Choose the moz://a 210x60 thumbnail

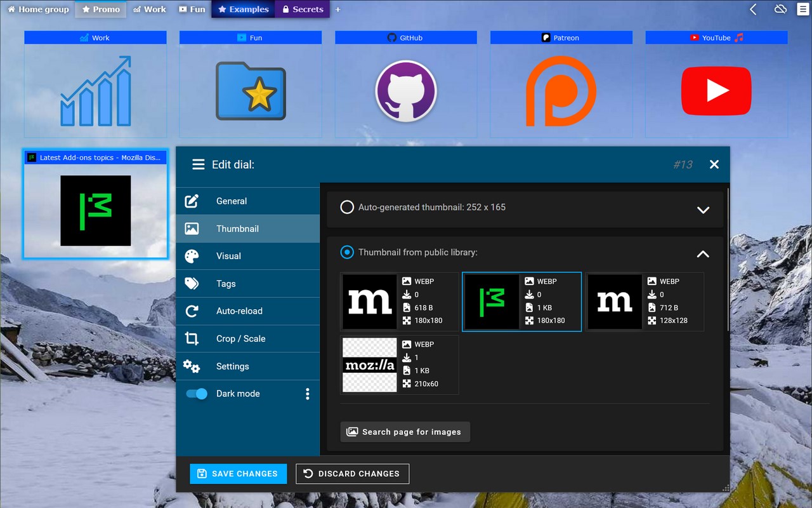point(399,364)
